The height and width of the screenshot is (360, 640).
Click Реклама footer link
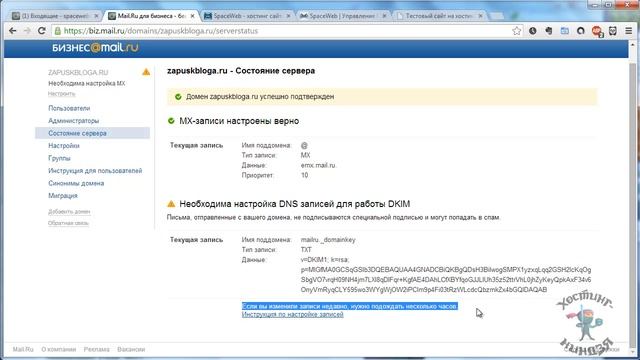point(96,349)
